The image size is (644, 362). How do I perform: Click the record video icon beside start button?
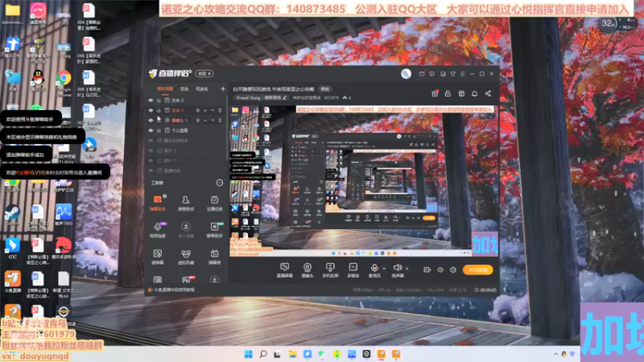[x=427, y=269]
